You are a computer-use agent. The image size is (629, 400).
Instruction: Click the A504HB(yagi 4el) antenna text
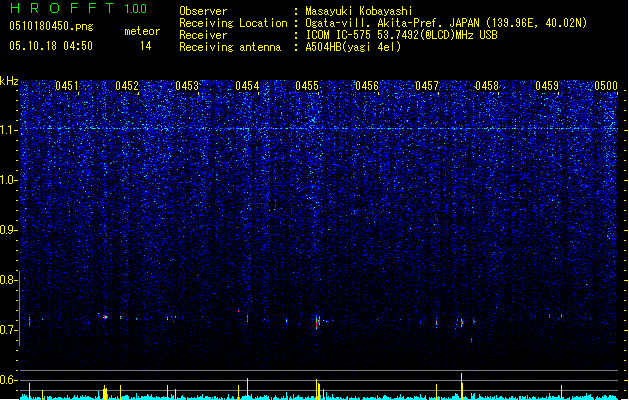point(353,47)
